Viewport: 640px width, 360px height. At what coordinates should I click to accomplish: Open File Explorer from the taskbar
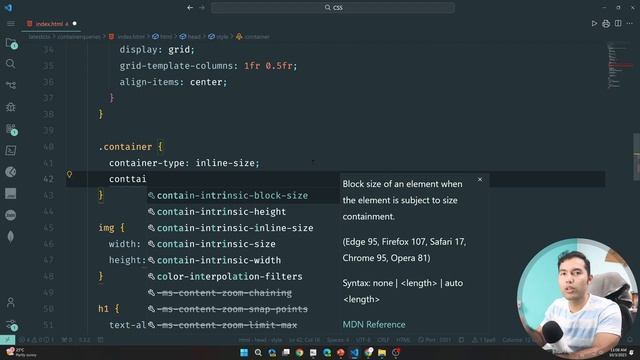click(x=382, y=352)
